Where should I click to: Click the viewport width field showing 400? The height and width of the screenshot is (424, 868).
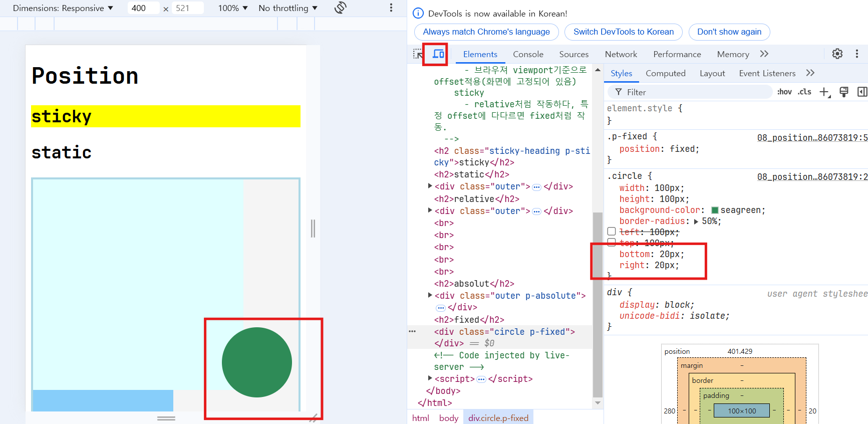coord(143,8)
